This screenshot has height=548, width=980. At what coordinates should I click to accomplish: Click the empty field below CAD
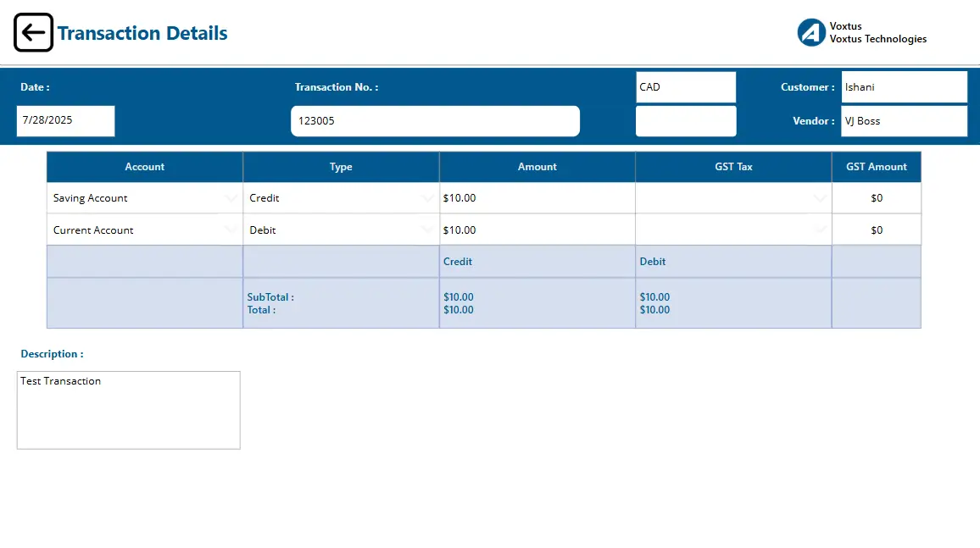(x=686, y=121)
